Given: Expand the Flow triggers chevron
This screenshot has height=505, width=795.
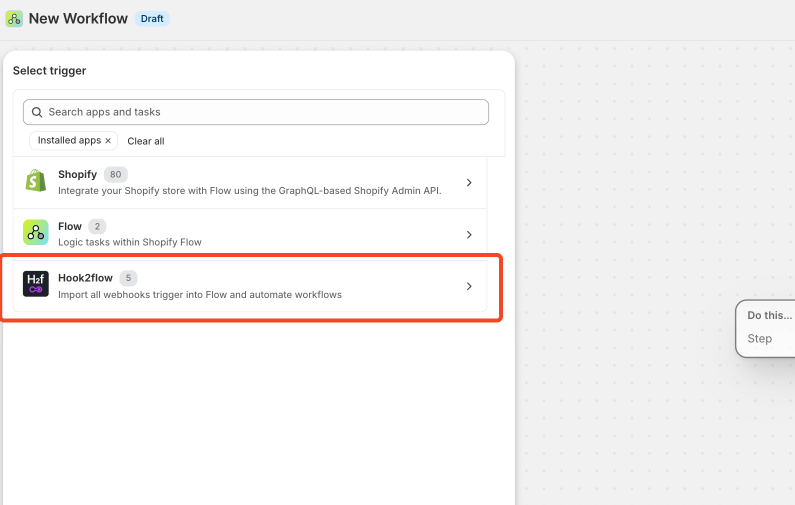Looking at the screenshot, I should coord(469,235).
